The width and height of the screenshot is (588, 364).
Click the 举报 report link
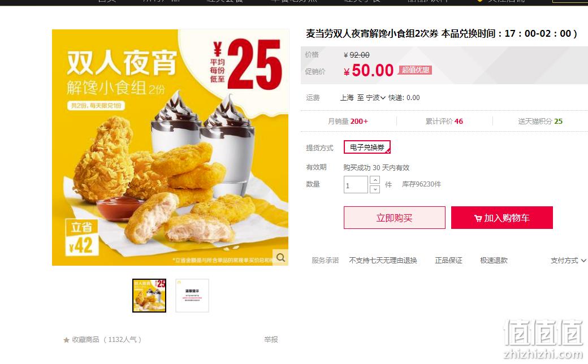[271, 340]
